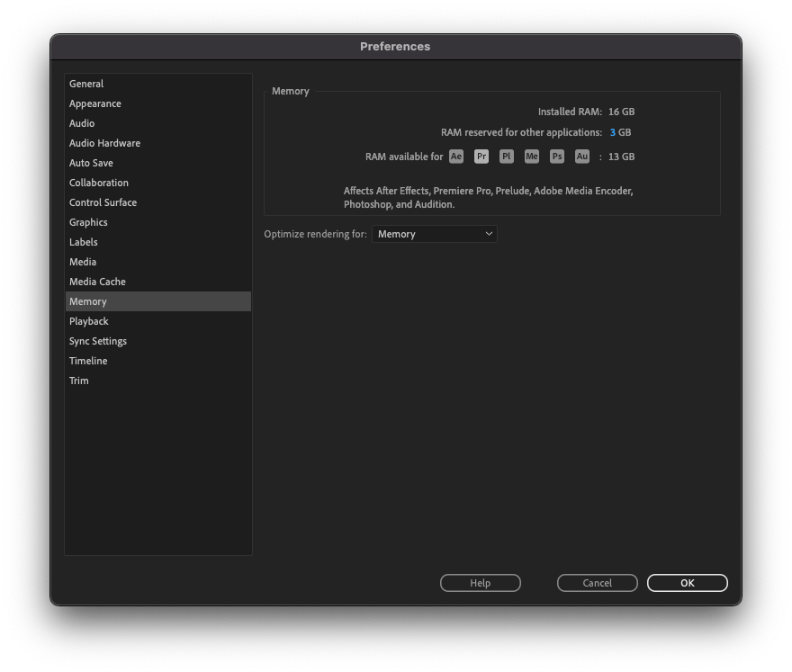792x672 pixels.
Task: Click the Prelude (Pl) app icon
Action: coord(507,156)
